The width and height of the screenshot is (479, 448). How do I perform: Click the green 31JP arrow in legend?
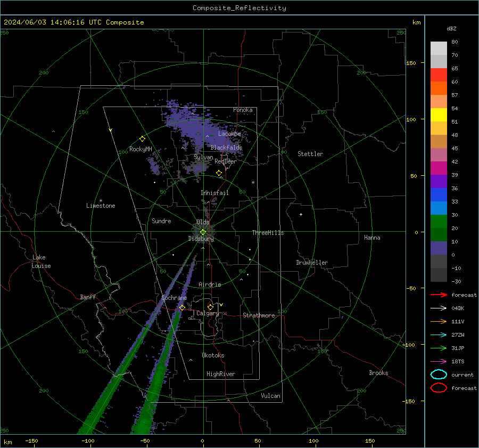pos(439,348)
